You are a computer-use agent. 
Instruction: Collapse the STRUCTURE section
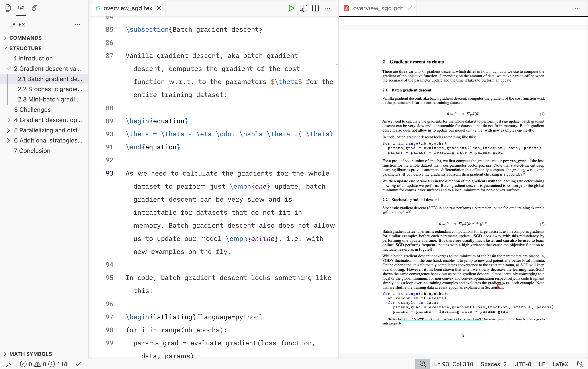(25, 48)
